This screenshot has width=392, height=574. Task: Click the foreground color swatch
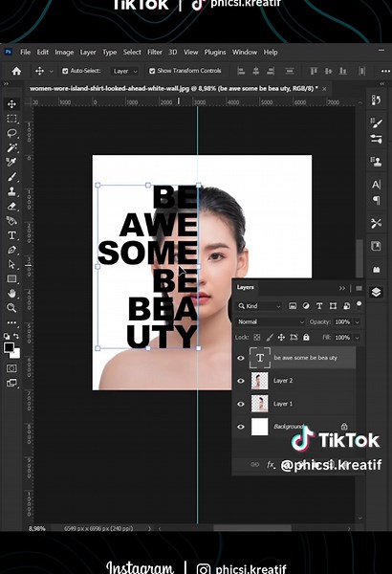click(9, 347)
